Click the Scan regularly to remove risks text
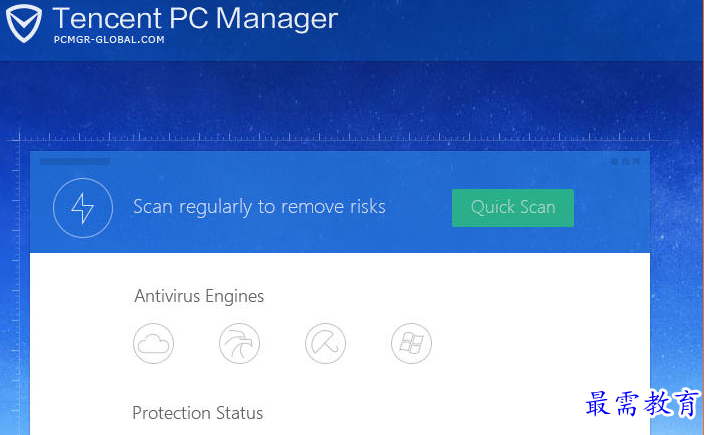 tap(259, 207)
